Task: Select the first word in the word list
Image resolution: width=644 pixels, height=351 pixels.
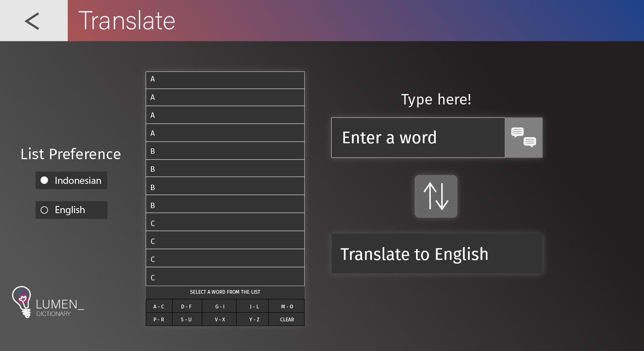Action: (x=225, y=79)
